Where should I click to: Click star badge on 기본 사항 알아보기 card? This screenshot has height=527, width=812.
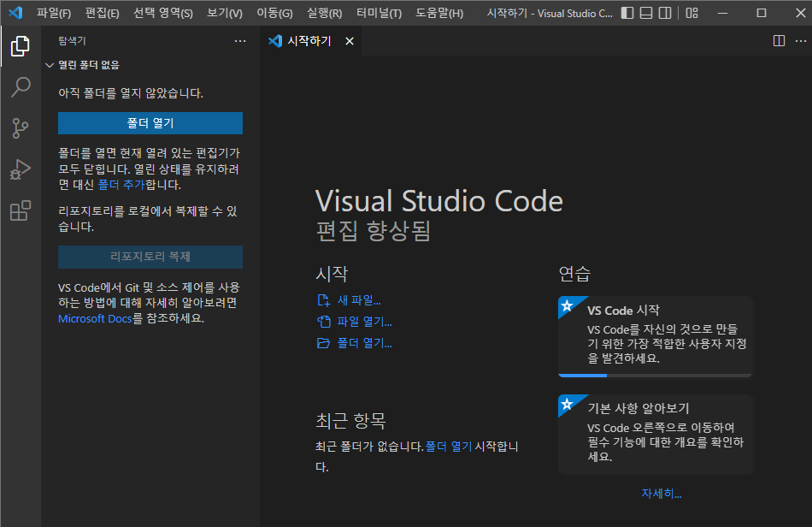pos(567,404)
